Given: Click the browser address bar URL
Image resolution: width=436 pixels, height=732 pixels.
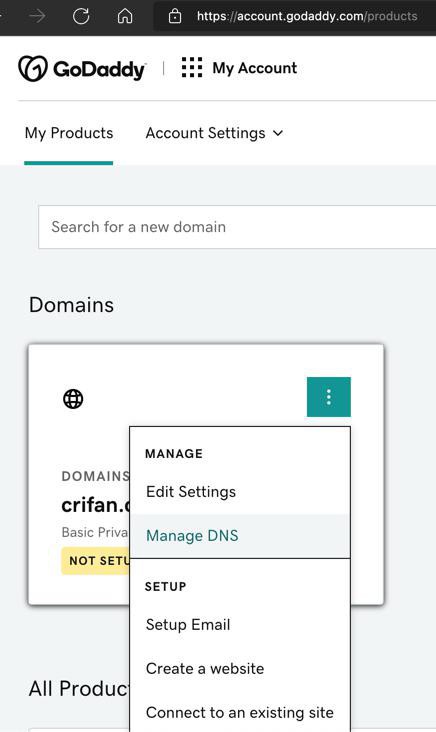Looking at the screenshot, I should tap(307, 16).
